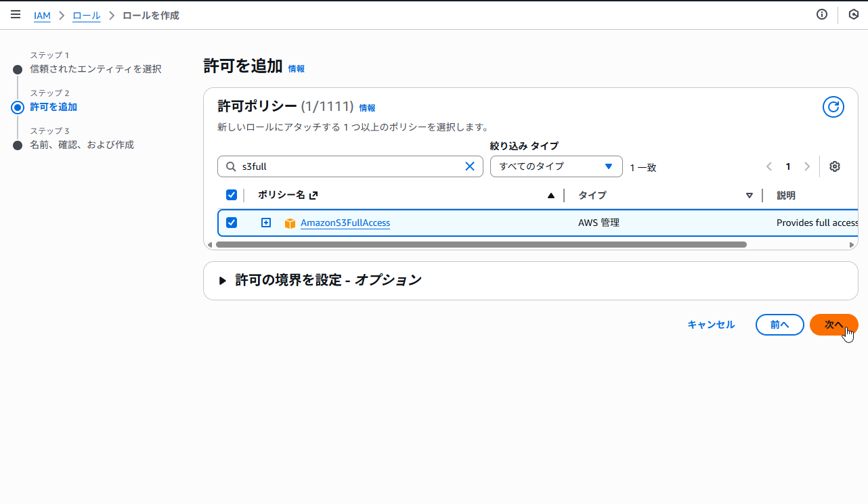Clear the s3full search with the X icon
Image resolution: width=868 pixels, height=504 pixels.
coord(470,166)
